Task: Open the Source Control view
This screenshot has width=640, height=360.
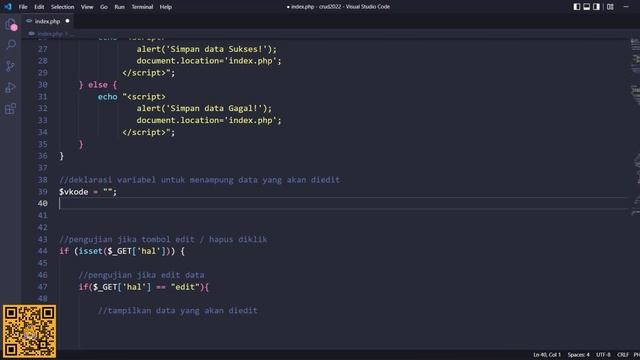Action: 11,66
